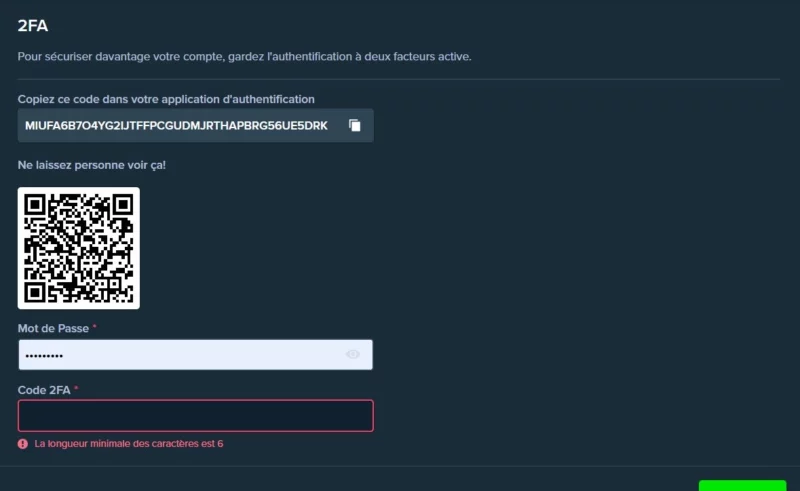The width and height of the screenshot is (800, 491).
Task: Click the 'Copiez ce code dans votre application' label
Action: click(x=166, y=99)
